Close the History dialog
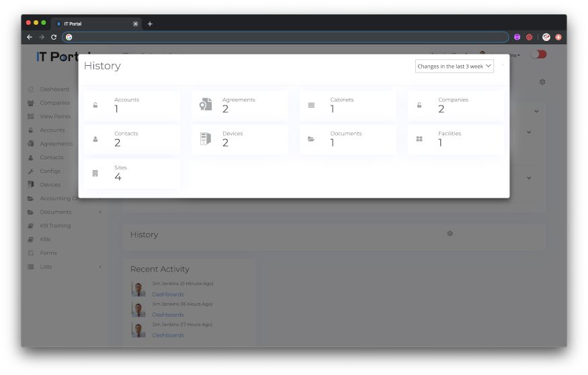 point(503,65)
